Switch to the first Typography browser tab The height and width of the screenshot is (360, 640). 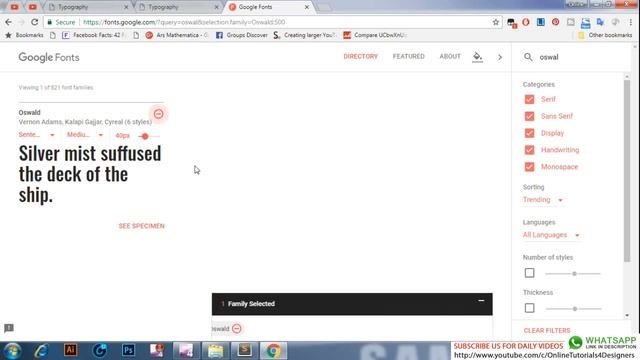click(x=87, y=7)
